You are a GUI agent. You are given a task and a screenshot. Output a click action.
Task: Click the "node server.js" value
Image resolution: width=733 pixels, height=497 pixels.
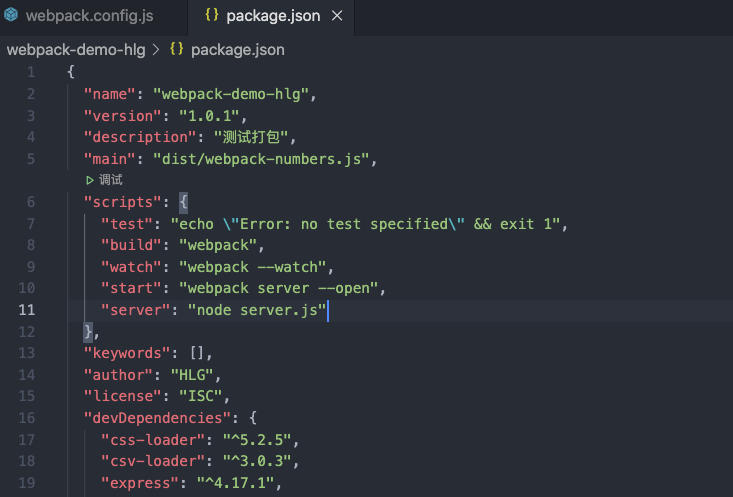[257, 310]
